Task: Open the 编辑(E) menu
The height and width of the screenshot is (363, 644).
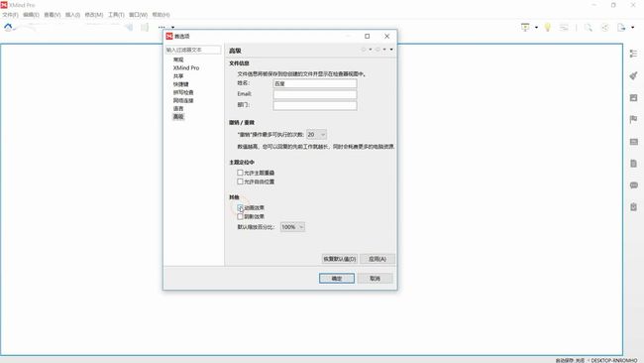Action: 32,15
